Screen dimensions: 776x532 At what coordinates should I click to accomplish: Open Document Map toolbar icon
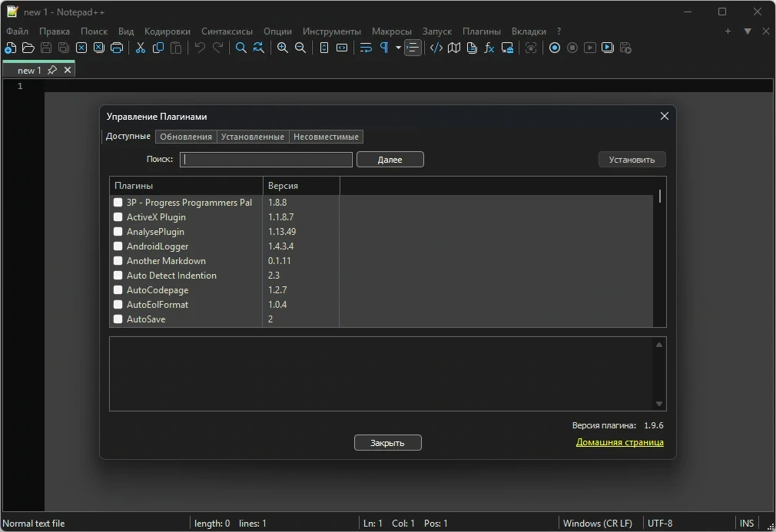pos(454,48)
